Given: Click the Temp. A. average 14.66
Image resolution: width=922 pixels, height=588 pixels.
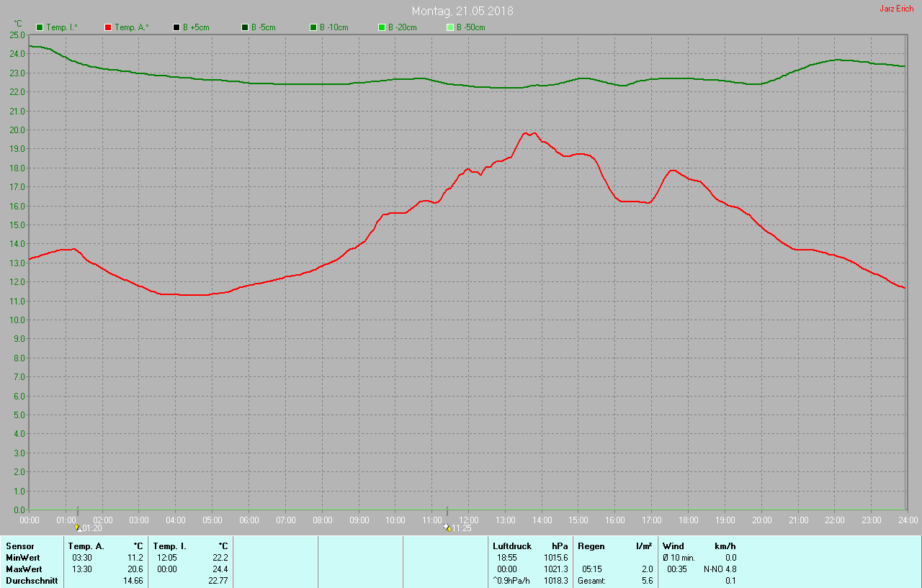Looking at the screenshot, I should pyautogui.click(x=133, y=581).
